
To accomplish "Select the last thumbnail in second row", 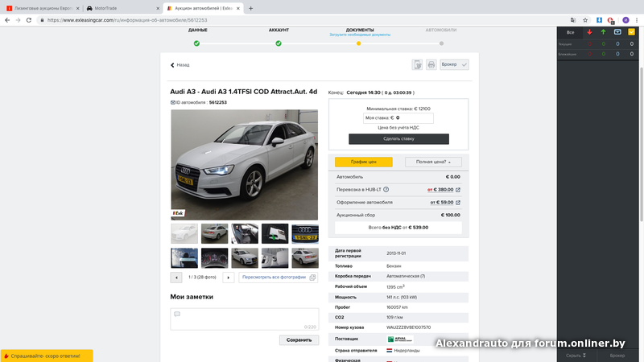I will pos(305,257).
